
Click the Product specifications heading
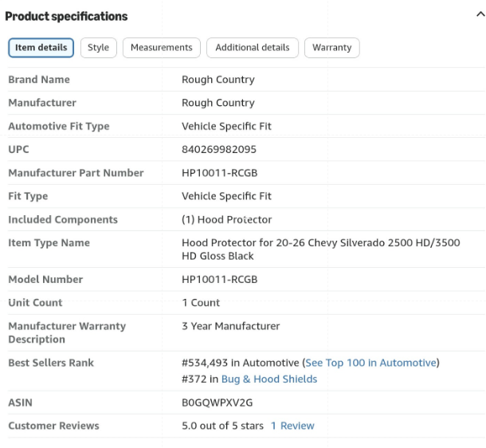(66, 16)
